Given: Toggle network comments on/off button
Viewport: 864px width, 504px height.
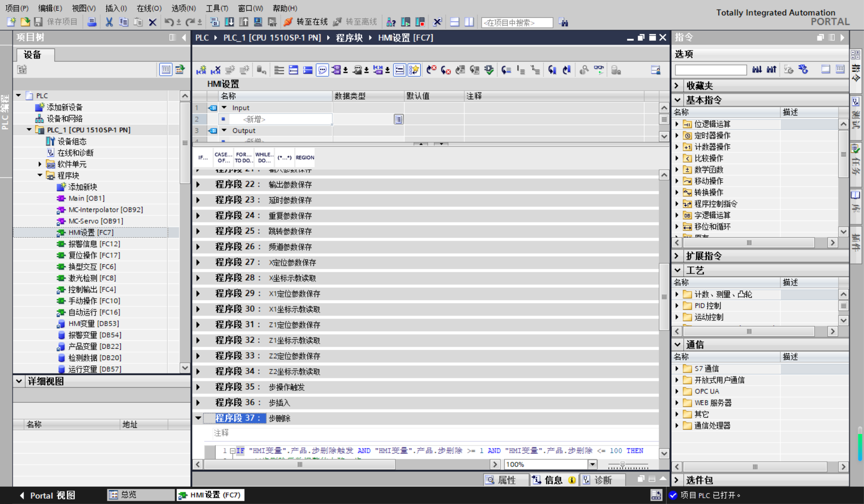Looking at the screenshot, I should click(x=399, y=70).
